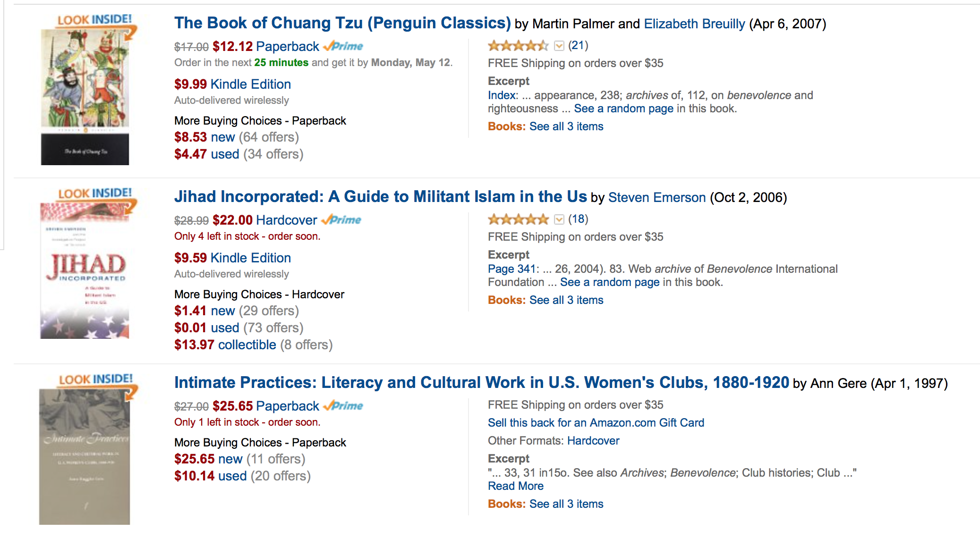This screenshot has height=538, width=980.
Task: Open Page 341 excerpt link
Action: [x=511, y=269]
